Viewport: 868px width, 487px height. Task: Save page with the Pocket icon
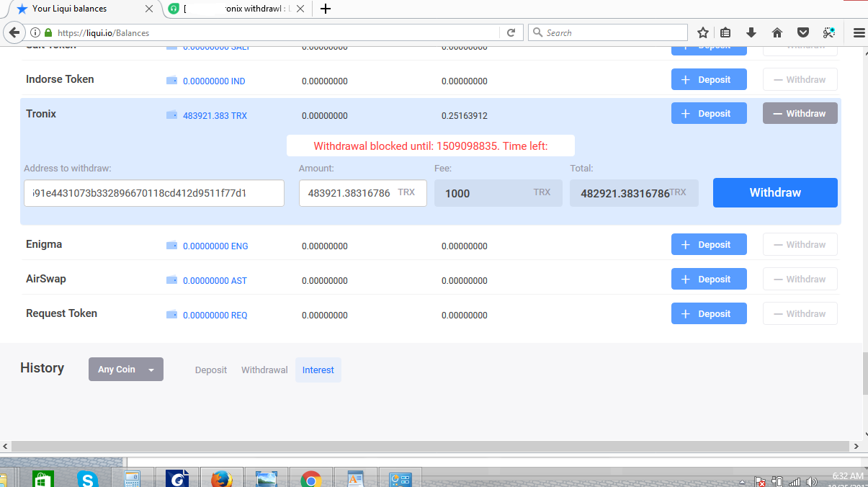pyautogui.click(x=802, y=32)
